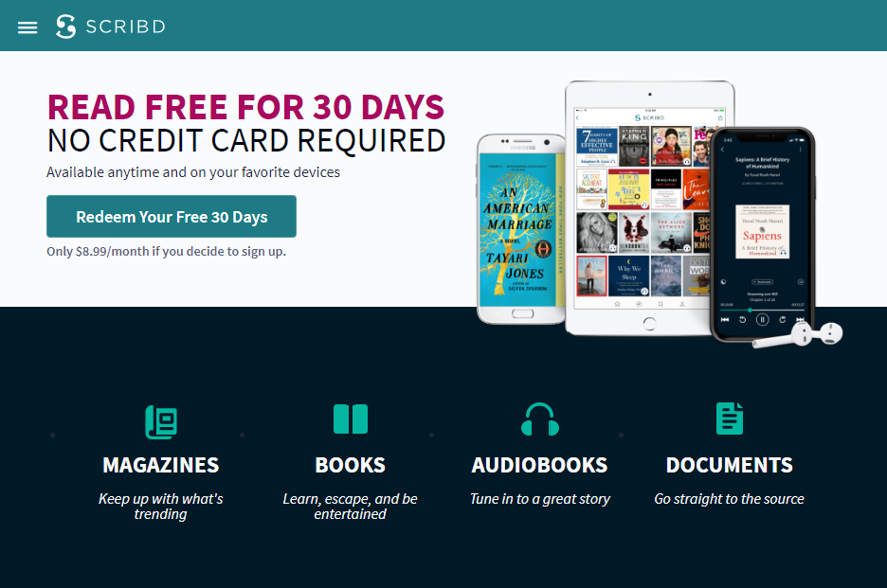Click the Scribd logo in header
This screenshot has height=588, width=887.
click(x=111, y=27)
